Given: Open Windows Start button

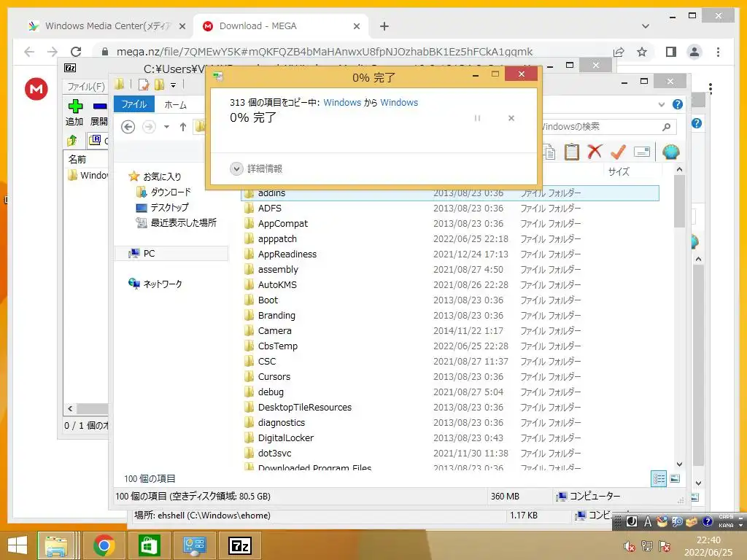Looking at the screenshot, I should (18, 545).
